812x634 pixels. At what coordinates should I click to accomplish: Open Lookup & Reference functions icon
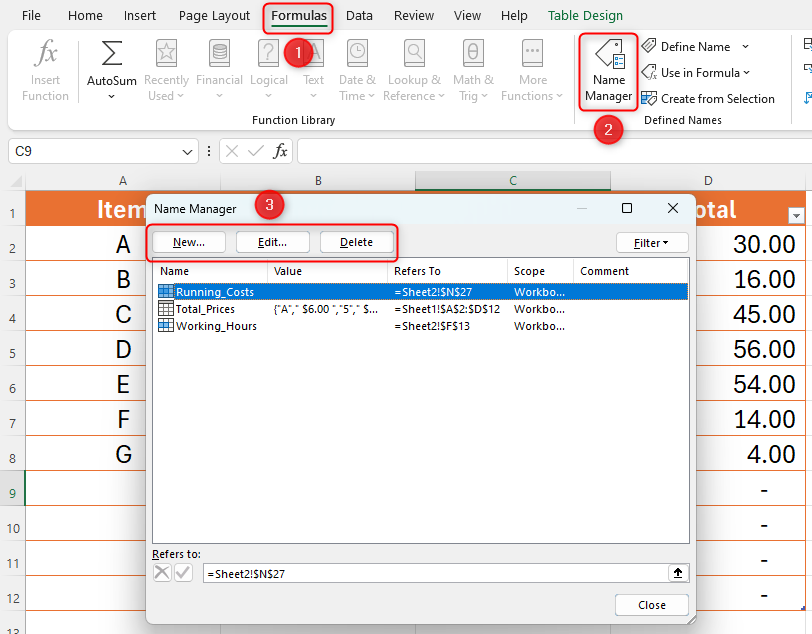tap(415, 54)
